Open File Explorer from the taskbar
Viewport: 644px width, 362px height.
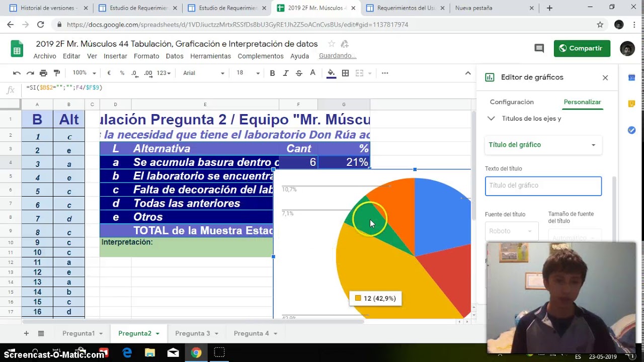coord(149,353)
